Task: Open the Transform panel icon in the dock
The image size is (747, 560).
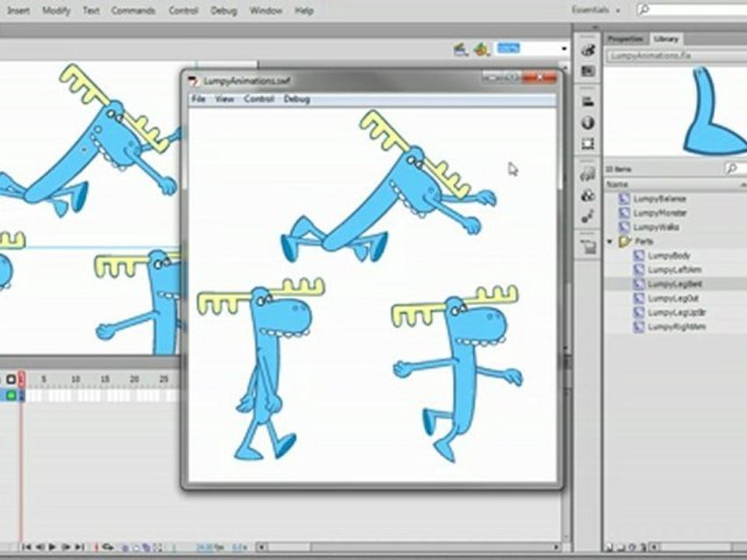Action: pos(588,144)
